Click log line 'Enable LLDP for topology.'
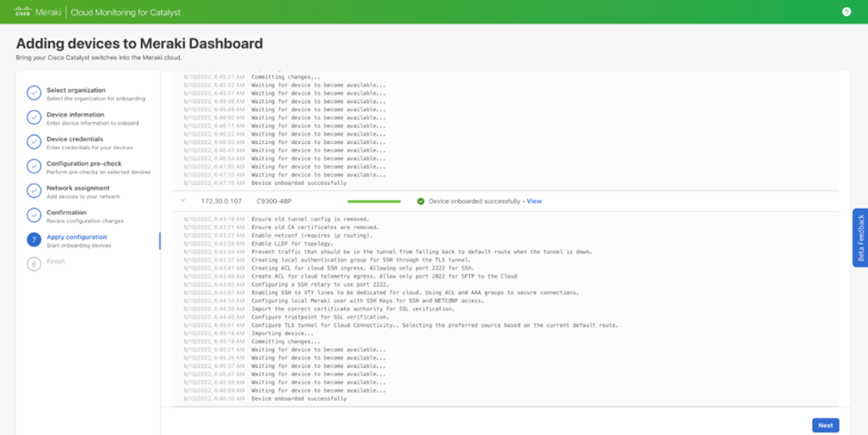The width and height of the screenshot is (868, 435). (292, 244)
